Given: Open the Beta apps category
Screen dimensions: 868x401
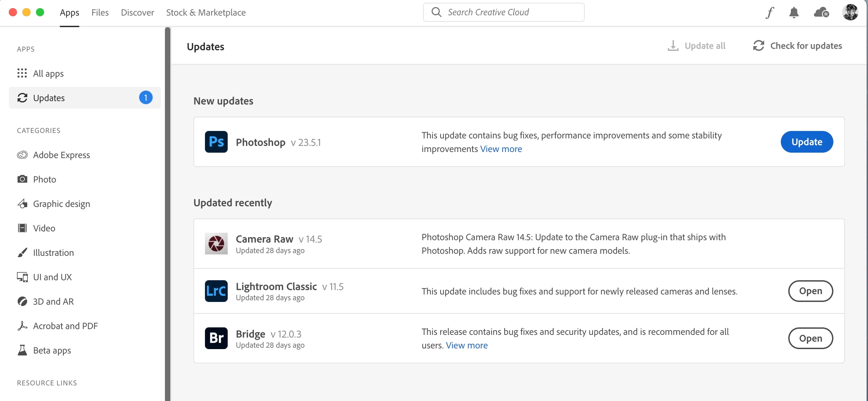Looking at the screenshot, I should [52, 350].
